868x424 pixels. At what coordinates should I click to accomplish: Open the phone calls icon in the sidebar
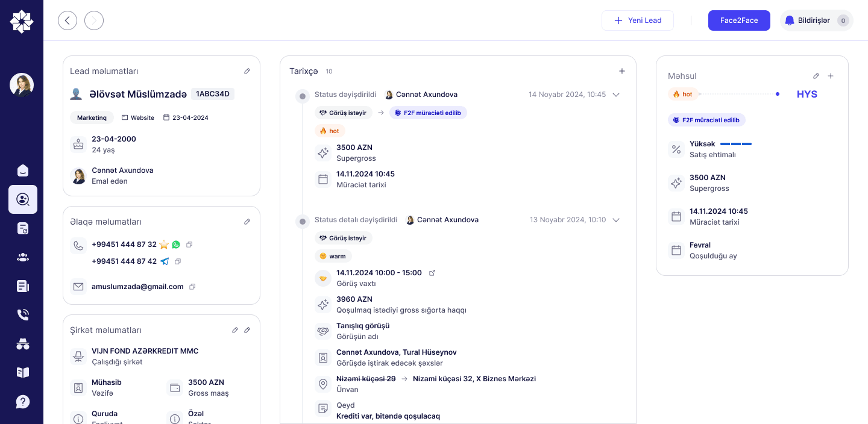coord(23,315)
